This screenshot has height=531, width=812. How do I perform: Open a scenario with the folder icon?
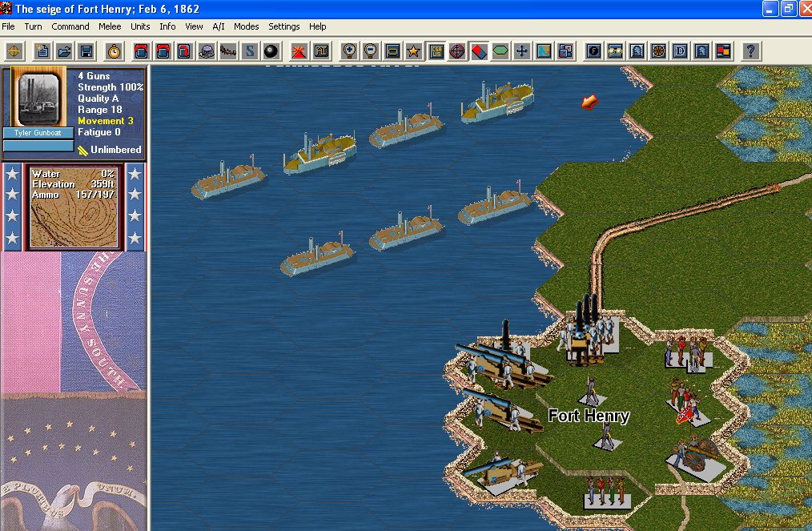(x=64, y=51)
